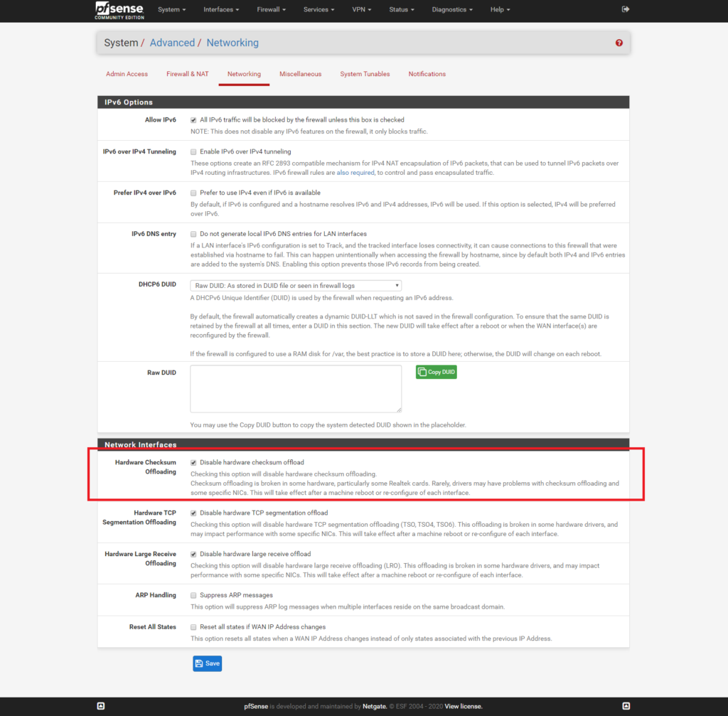Open the Firewall menu
The height and width of the screenshot is (716, 728).
click(271, 9)
